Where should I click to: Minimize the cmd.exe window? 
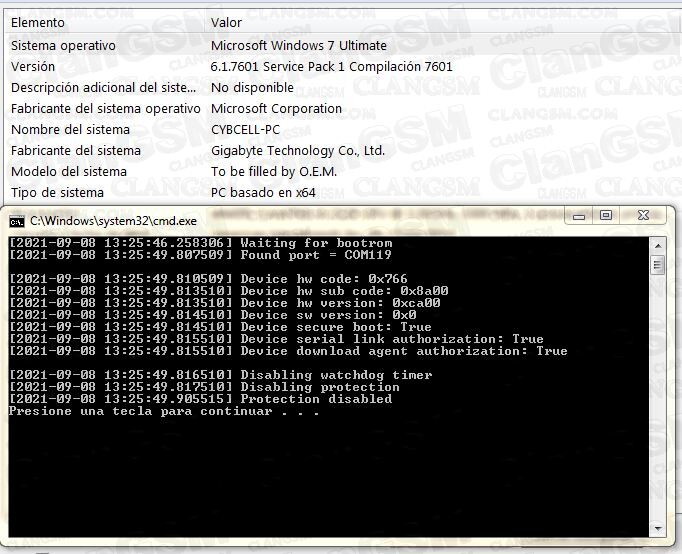[x=578, y=215]
